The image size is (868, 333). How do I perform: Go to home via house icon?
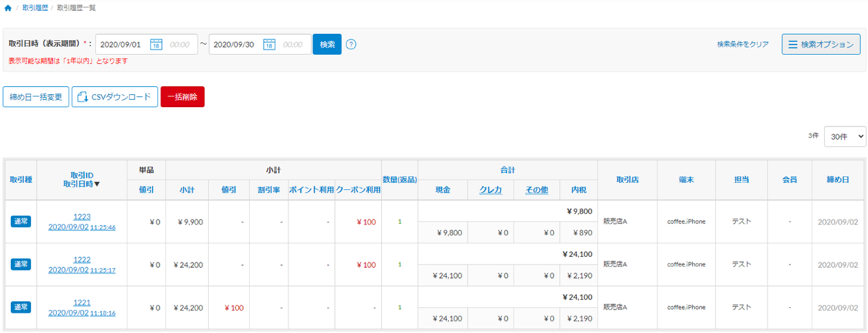click(x=7, y=7)
